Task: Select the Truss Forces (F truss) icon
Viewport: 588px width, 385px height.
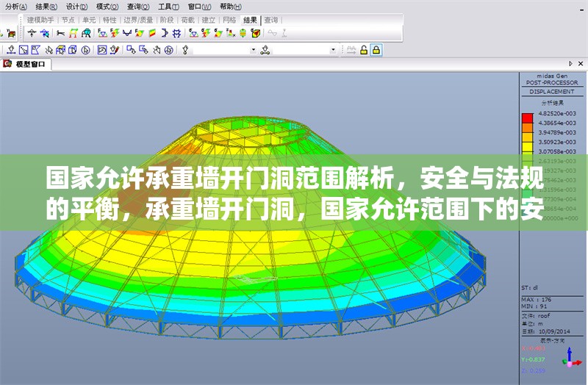Action: point(102,33)
